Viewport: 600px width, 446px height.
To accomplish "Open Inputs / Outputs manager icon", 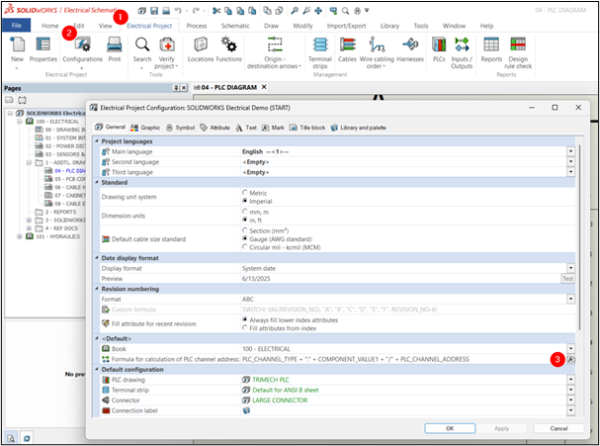I will click(462, 44).
